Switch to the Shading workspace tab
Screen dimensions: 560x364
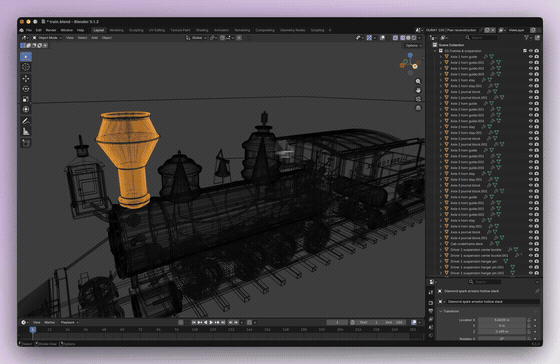click(x=202, y=30)
